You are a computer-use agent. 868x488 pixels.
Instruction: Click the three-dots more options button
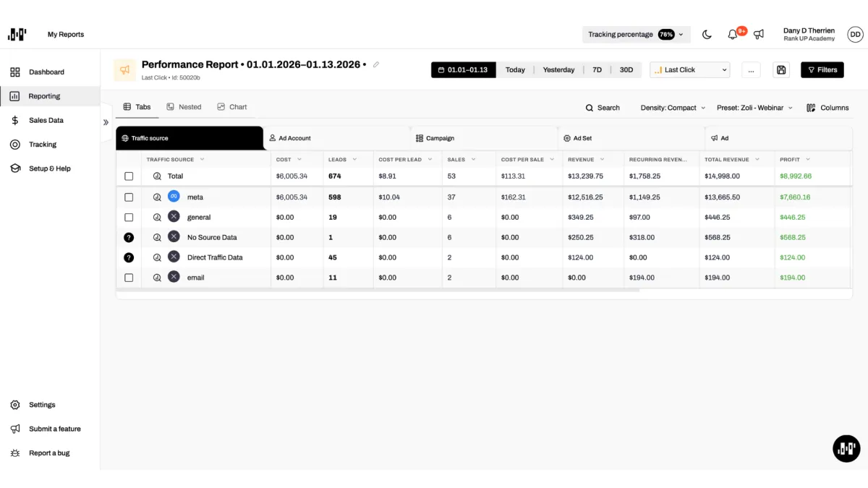pos(751,69)
